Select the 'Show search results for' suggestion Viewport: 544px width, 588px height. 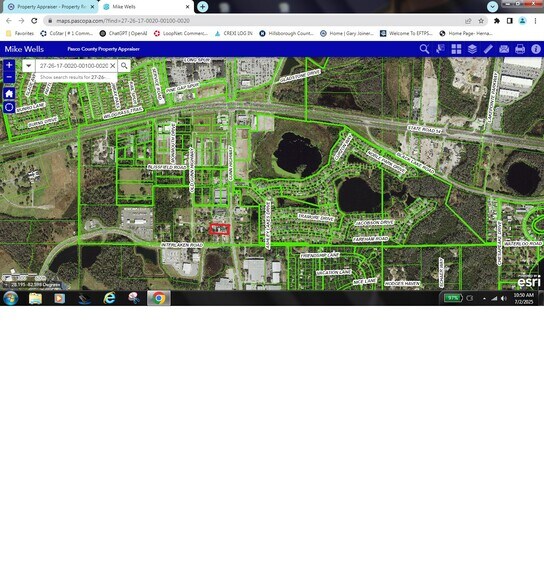tap(76, 77)
